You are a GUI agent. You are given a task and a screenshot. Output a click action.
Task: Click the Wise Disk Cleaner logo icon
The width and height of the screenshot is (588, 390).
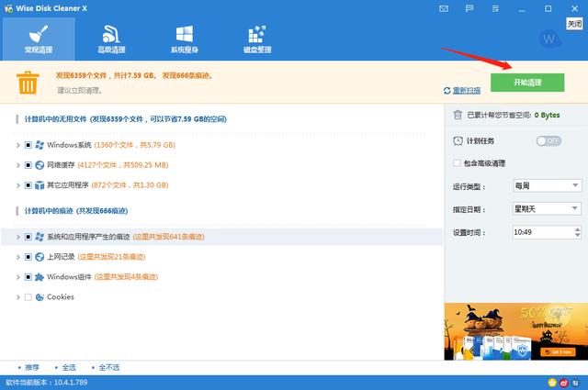point(8,8)
